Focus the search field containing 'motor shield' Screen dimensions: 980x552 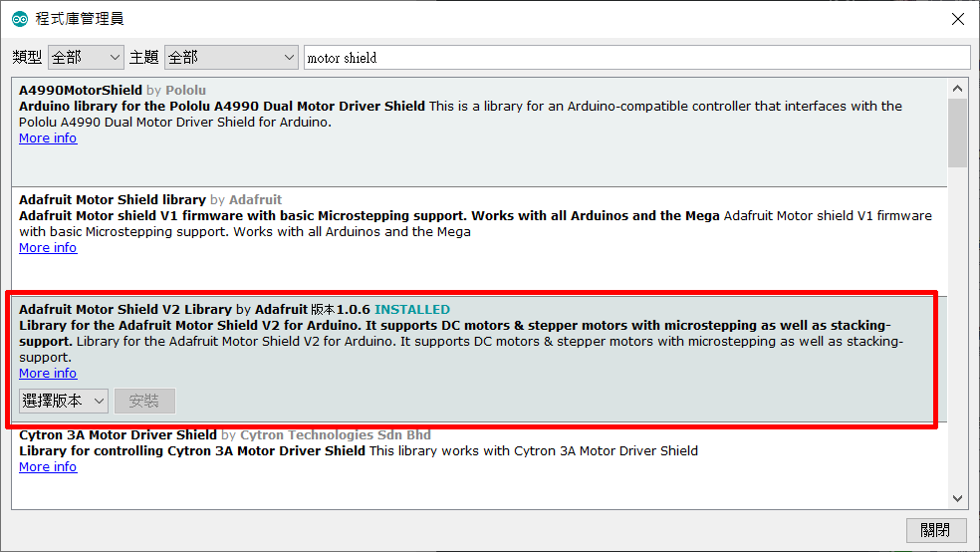pyautogui.click(x=636, y=58)
